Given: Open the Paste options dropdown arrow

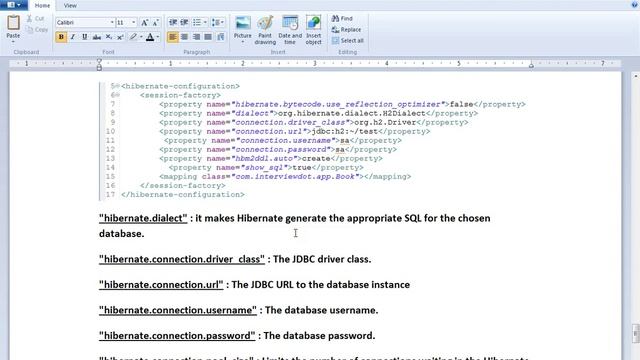Looking at the screenshot, I should click(x=13, y=42).
